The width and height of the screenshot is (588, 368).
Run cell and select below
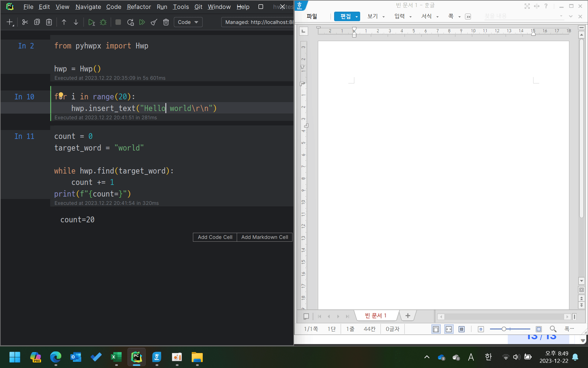(x=91, y=22)
